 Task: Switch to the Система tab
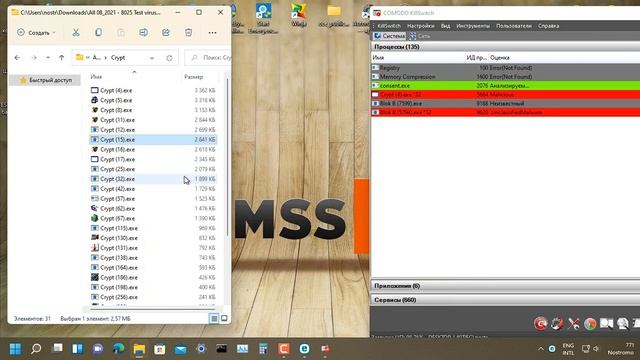tap(389, 36)
